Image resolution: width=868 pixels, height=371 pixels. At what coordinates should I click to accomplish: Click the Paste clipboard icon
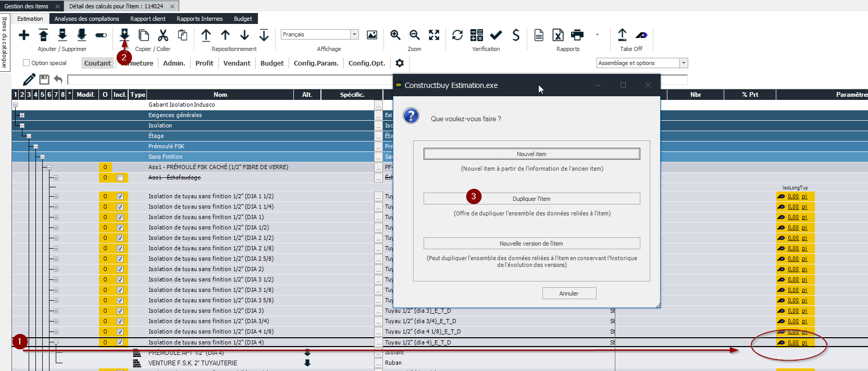pos(182,35)
